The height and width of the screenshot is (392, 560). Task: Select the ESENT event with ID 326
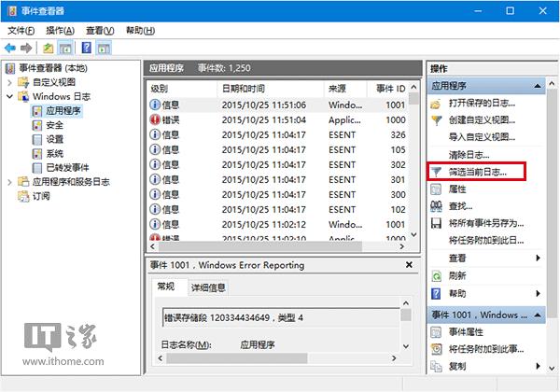coord(278,135)
